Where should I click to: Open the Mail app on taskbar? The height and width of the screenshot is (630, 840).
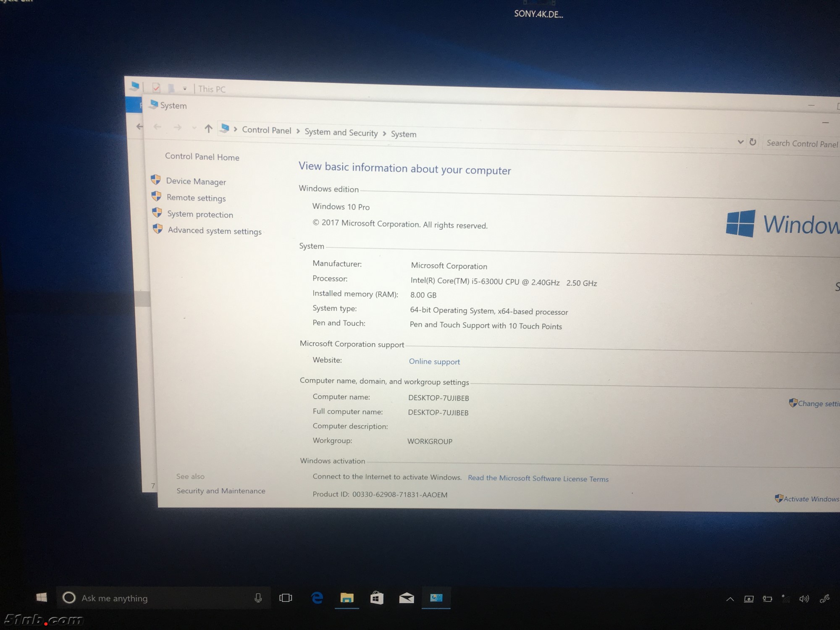pos(407,598)
